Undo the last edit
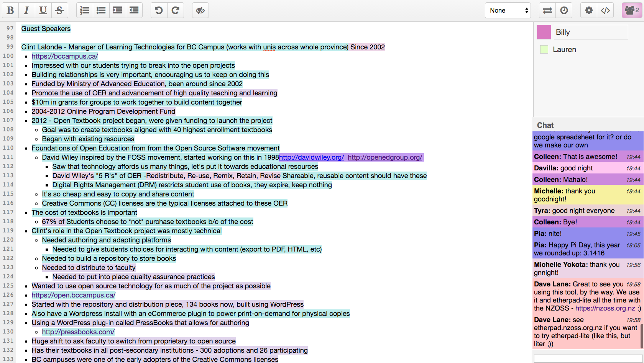Screen dimensions: 644x363 [159, 10]
